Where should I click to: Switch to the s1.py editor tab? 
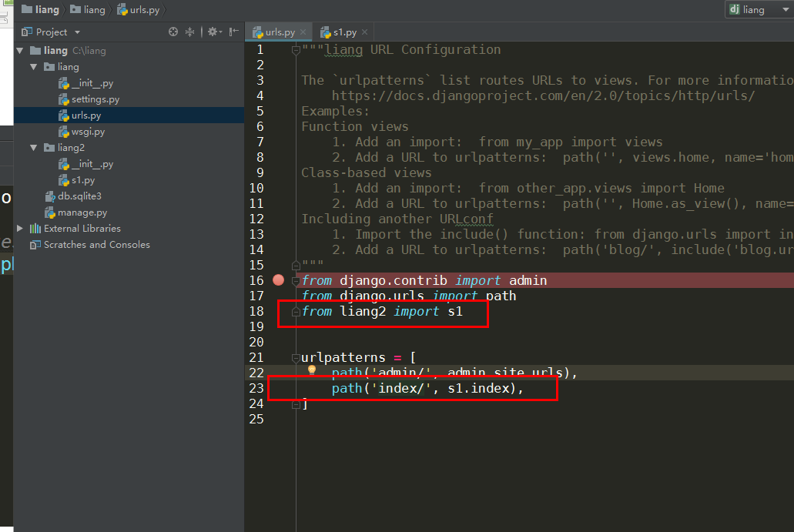coord(343,32)
